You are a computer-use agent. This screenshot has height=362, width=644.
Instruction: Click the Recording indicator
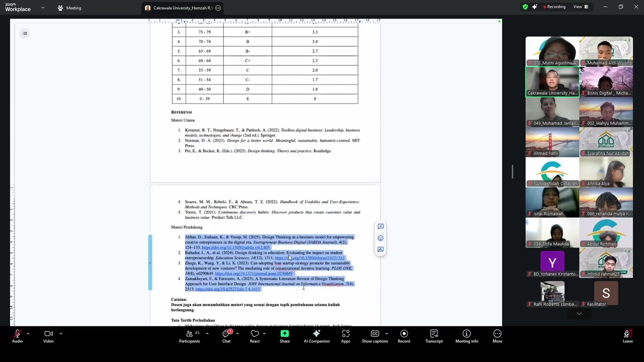[554, 7]
